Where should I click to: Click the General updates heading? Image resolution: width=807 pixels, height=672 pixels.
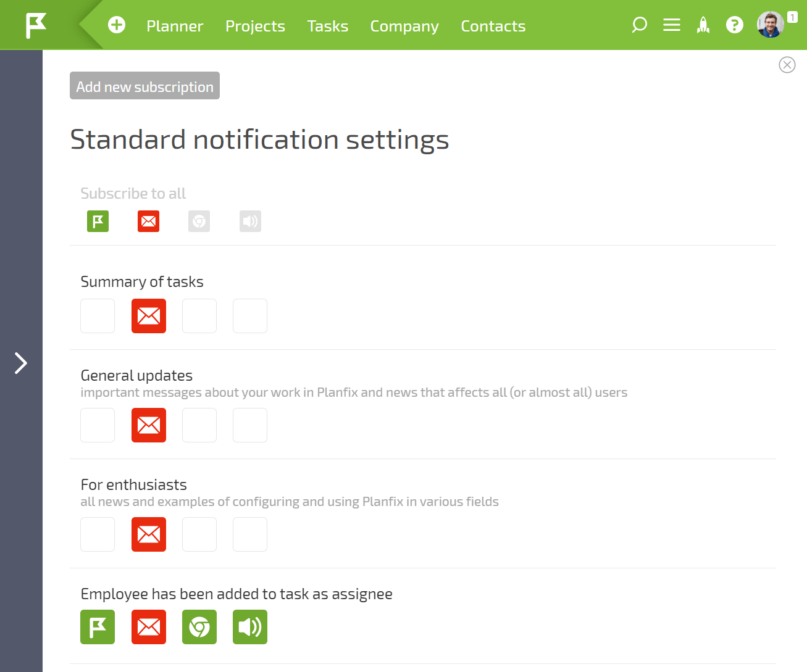pyautogui.click(x=136, y=375)
